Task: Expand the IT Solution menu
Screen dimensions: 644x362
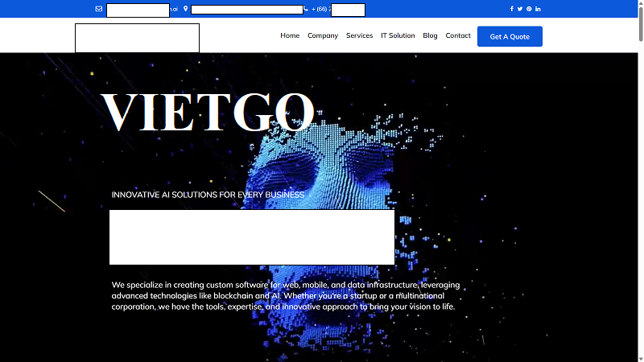Action: (x=398, y=35)
